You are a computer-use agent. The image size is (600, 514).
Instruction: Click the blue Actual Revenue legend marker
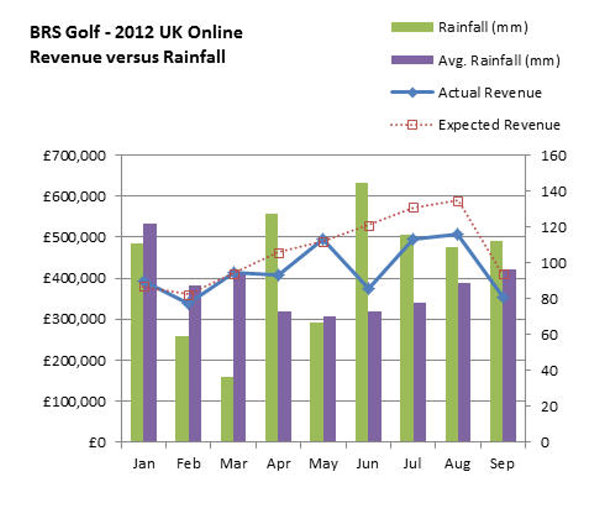[x=410, y=92]
